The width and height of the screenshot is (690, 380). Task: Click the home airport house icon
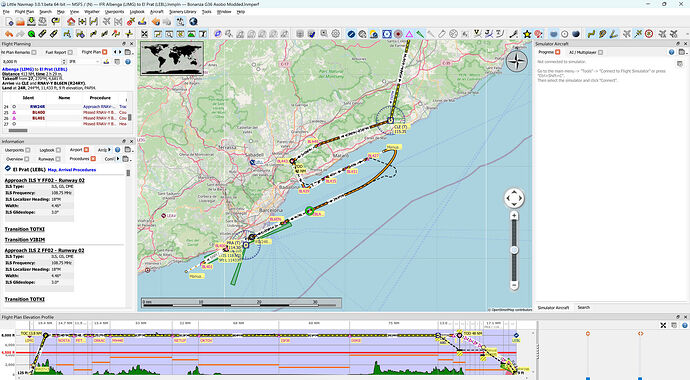click(71, 21)
